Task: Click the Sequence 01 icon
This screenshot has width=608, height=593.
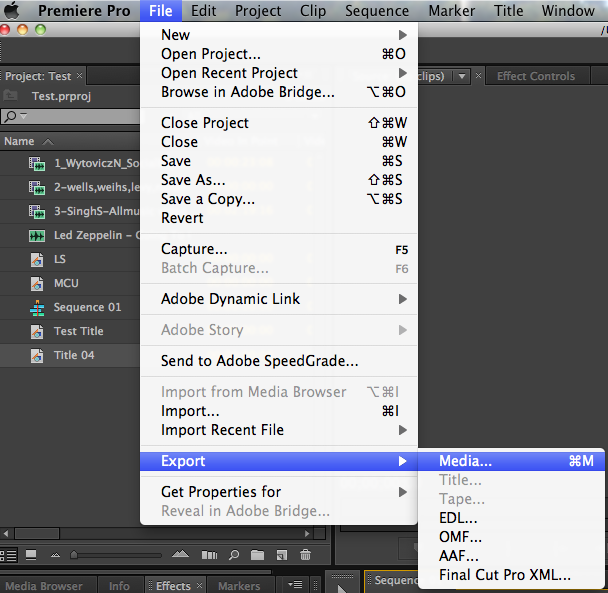Action: click(37, 308)
